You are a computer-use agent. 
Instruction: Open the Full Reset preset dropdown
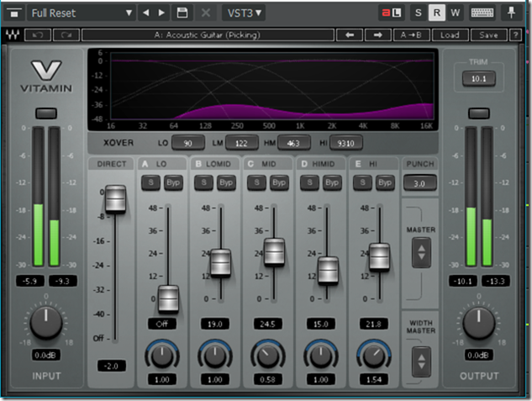coord(81,13)
